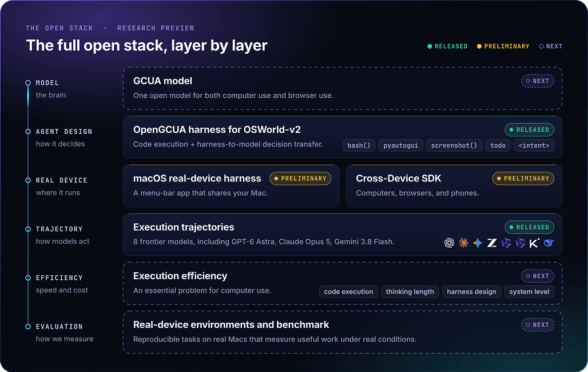Select the bash() tag
The width and height of the screenshot is (588, 372).
pyautogui.click(x=359, y=145)
